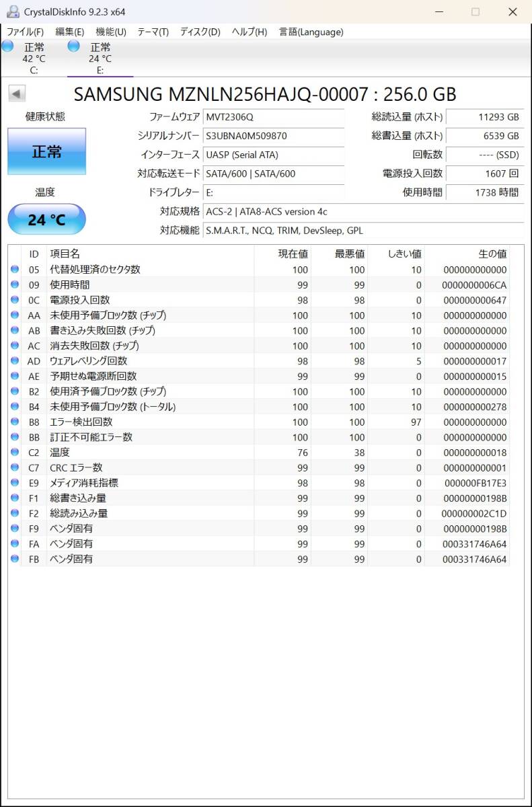Select disk C: at 42 °C
Screen dimensions: 532x807
click(x=33, y=58)
